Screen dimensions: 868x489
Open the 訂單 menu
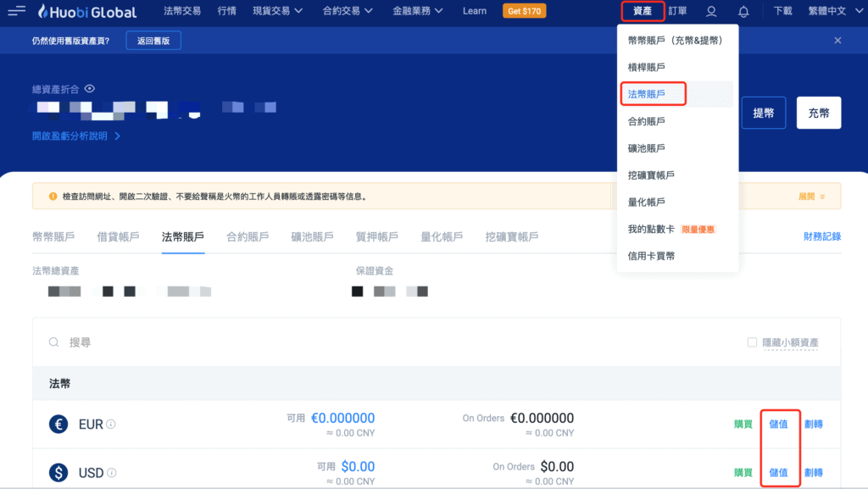[677, 11]
